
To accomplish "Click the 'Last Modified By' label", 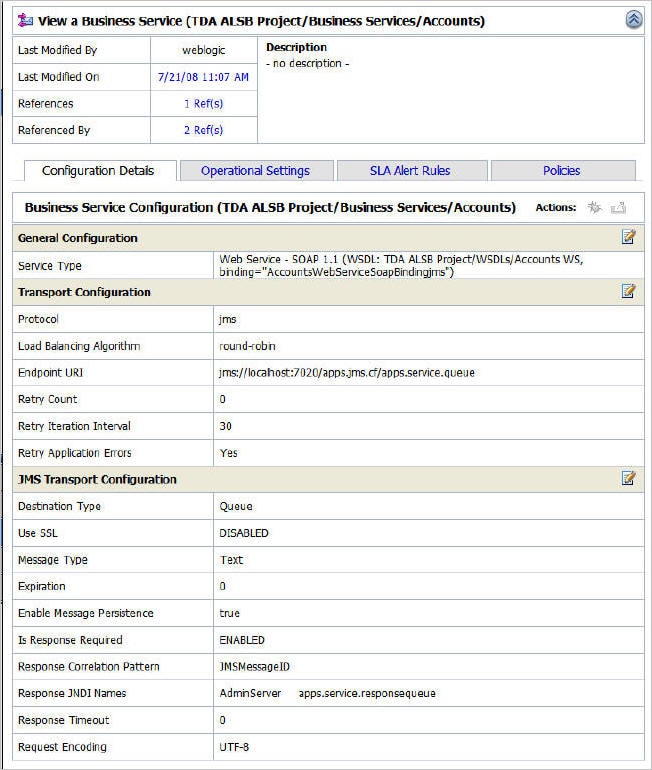I will click(x=57, y=50).
